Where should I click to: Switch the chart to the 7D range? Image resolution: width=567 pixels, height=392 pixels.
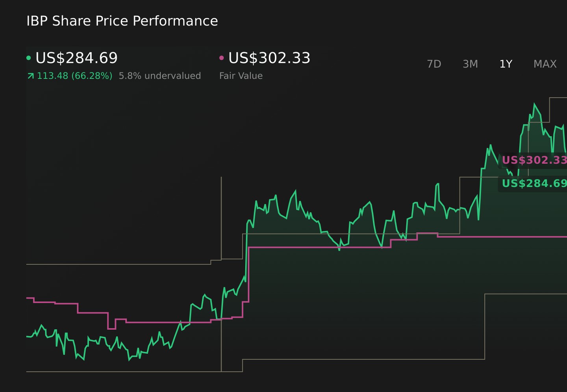coord(434,64)
